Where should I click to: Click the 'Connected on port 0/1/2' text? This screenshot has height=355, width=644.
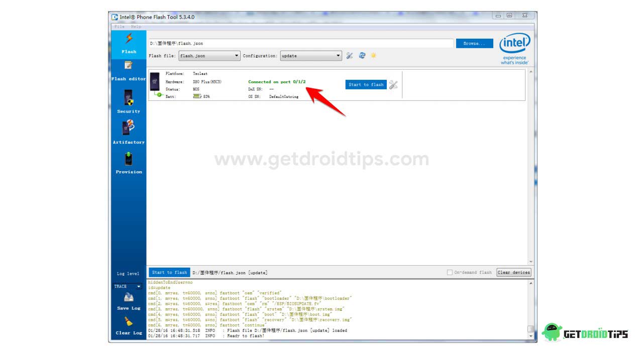(x=277, y=81)
